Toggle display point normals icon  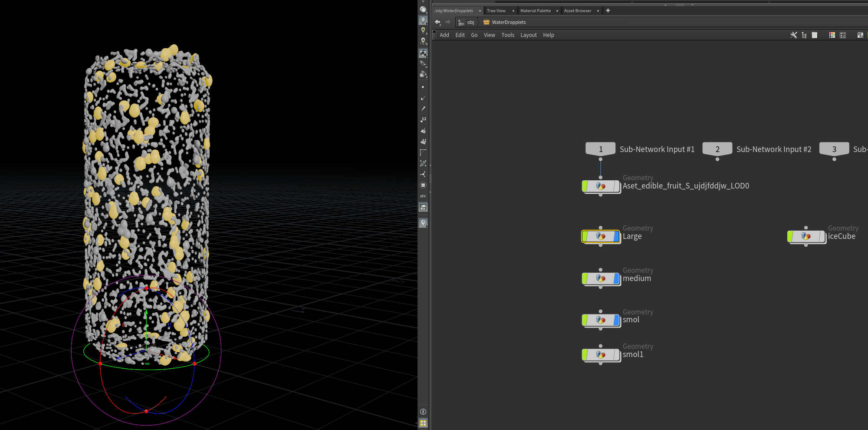pyautogui.click(x=423, y=98)
